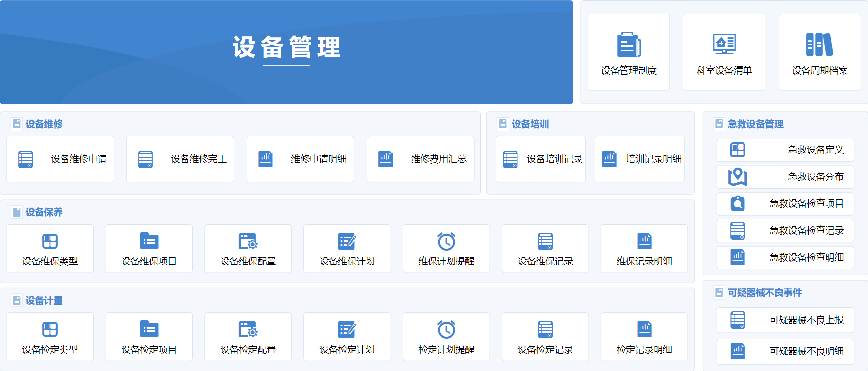Go to 设备维保类型 label

[50, 262]
